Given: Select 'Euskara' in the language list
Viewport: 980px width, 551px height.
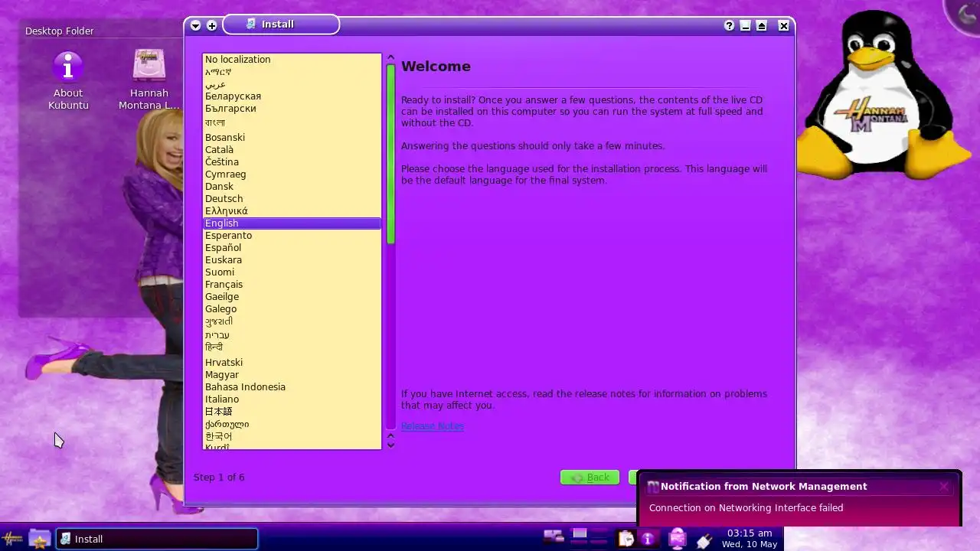Looking at the screenshot, I should point(292,260).
